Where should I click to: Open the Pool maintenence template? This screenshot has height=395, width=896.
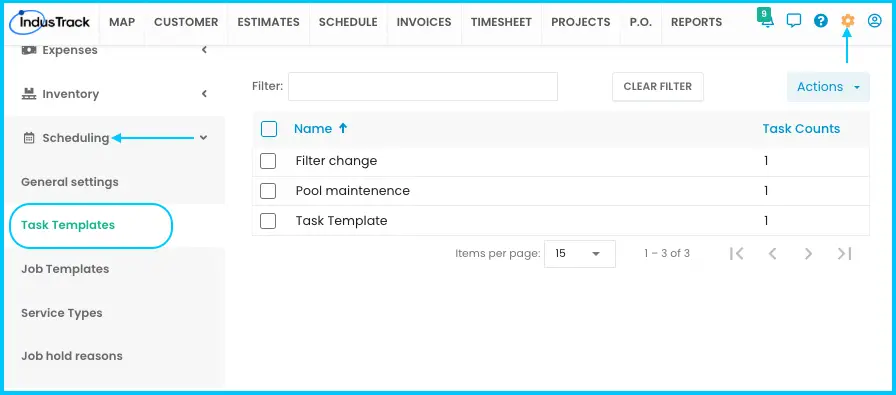[353, 191]
